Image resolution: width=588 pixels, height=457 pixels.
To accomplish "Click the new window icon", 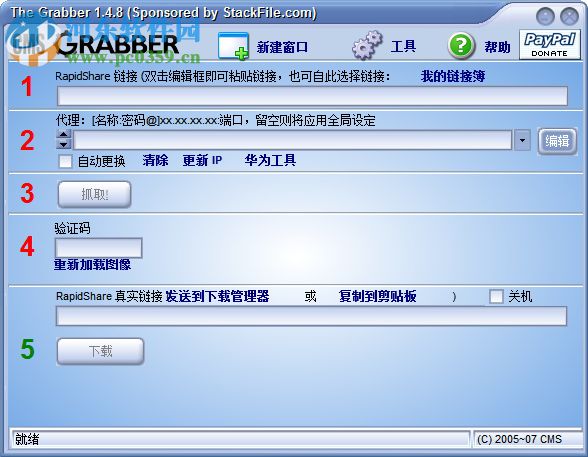I will (x=233, y=46).
